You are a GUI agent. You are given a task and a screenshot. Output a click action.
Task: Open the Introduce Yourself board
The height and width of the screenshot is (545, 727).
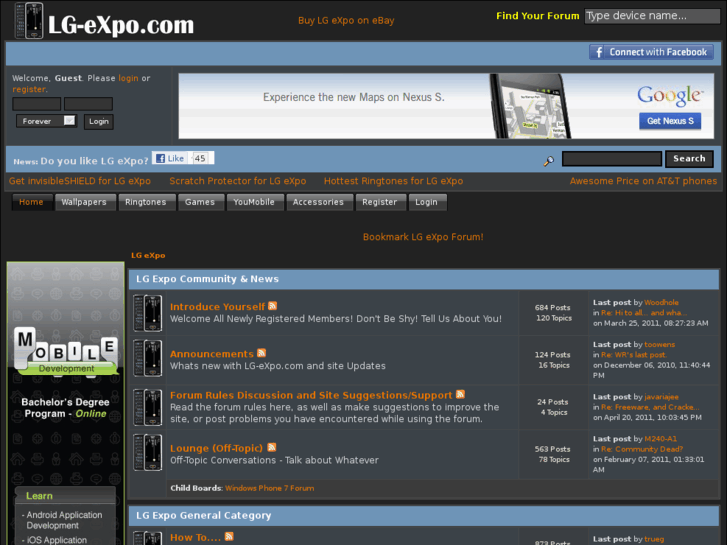click(217, 307)
